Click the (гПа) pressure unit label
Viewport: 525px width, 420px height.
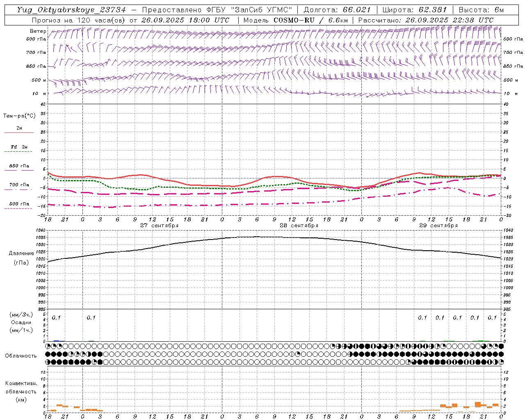(21, 263)
